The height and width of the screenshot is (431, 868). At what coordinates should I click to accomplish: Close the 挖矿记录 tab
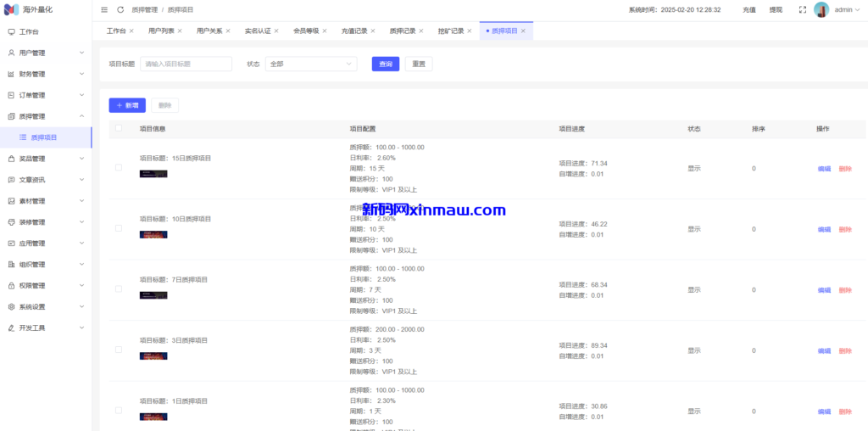[469, 31]
